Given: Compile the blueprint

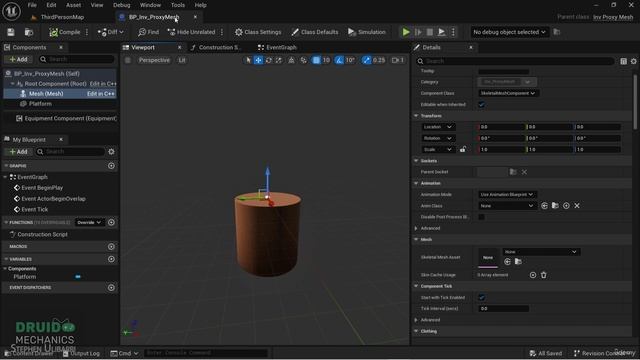Looking at the screenshot, I should [64, 32].
